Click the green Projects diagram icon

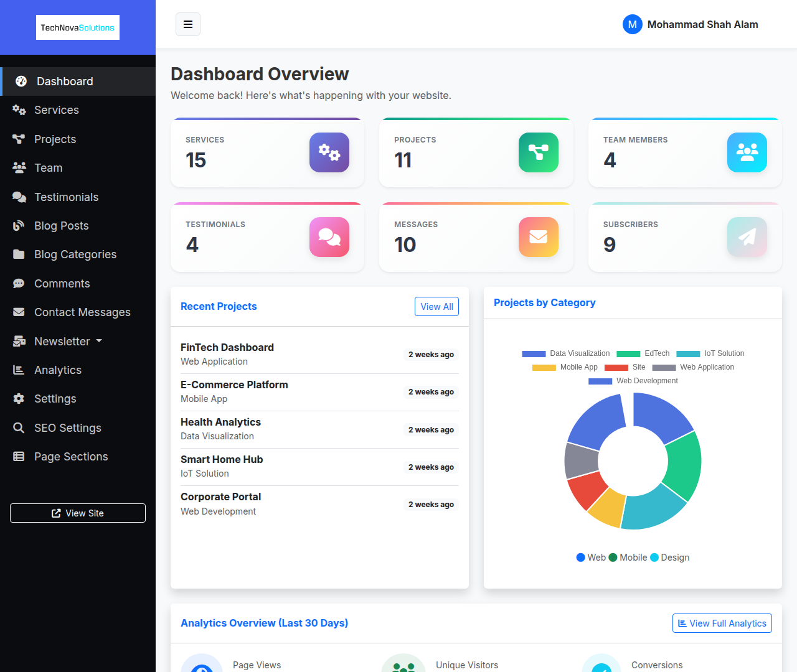(x=538, y=152)
